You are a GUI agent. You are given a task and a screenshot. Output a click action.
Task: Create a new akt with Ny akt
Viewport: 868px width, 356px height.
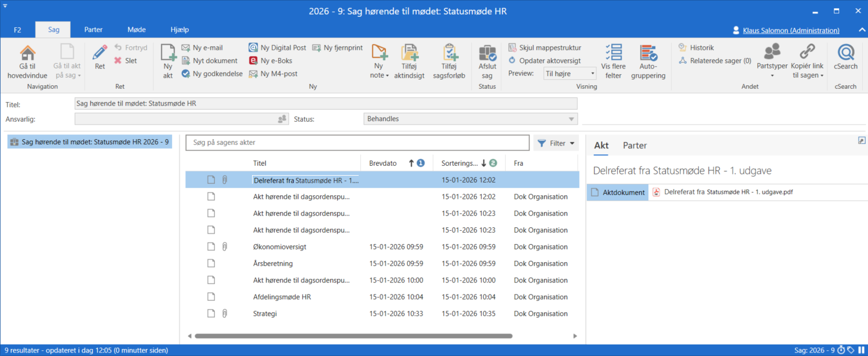point(168,54)
